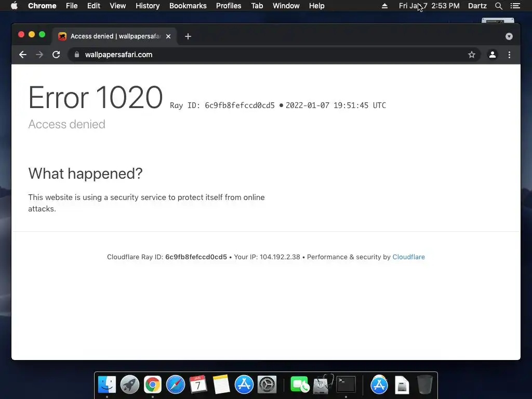
Task: Open FaceTime in the dock
Action: point(300,385)
